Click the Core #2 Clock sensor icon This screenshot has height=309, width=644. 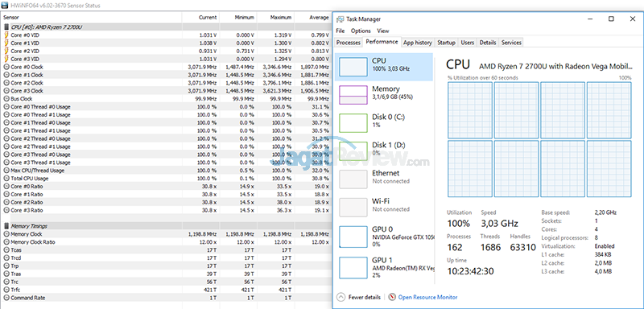6,83
